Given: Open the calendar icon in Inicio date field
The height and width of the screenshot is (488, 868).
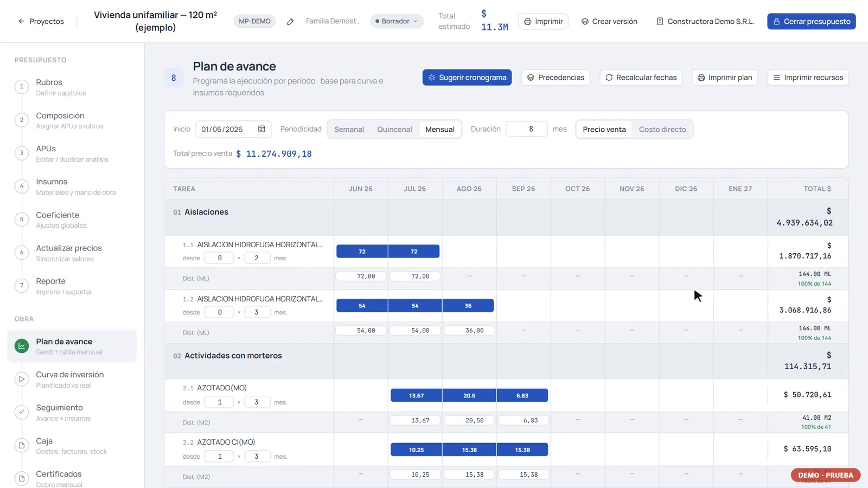Looking at the screenshot, I should 261,129.
